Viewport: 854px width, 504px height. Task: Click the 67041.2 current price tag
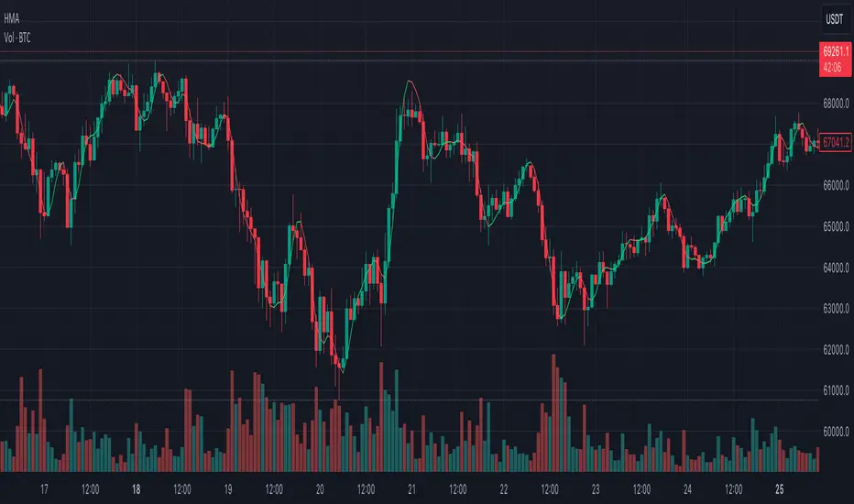(x=835, y=142)
